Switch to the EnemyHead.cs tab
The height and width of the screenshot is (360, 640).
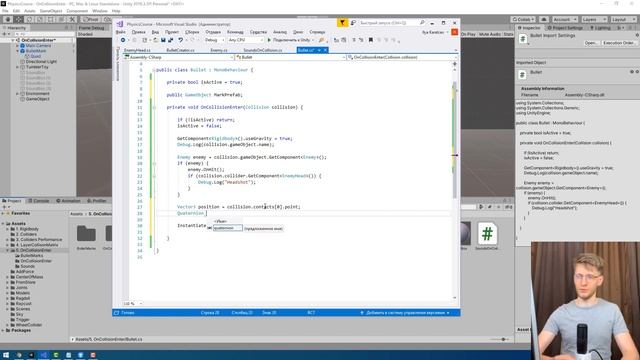(137, 50)
